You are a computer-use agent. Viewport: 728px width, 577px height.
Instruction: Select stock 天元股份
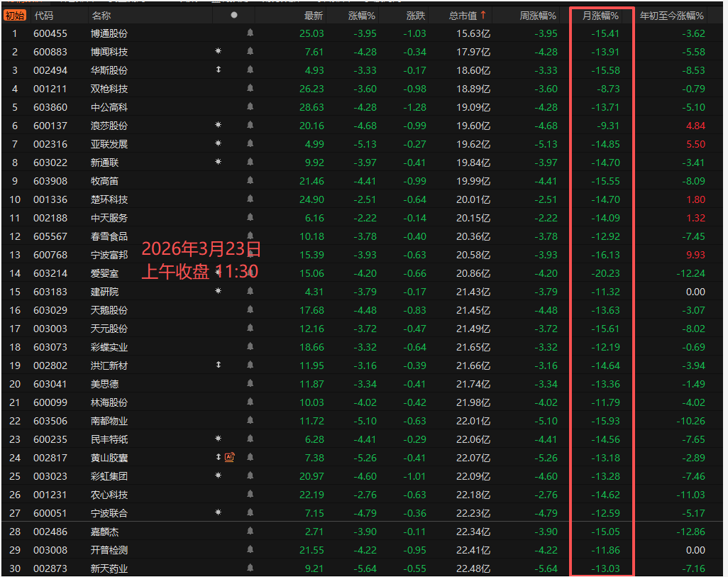tap(109, 329)
